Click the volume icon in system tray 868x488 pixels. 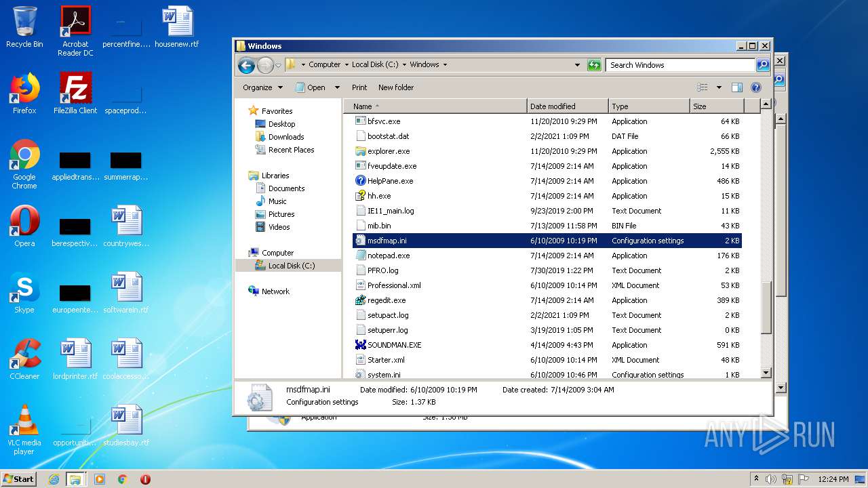pos(770,479)
